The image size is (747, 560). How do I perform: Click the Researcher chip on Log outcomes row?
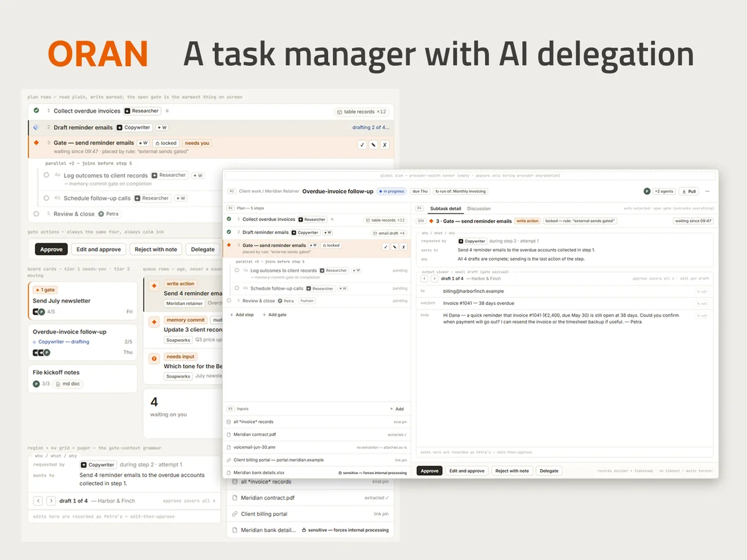(334, 271)
